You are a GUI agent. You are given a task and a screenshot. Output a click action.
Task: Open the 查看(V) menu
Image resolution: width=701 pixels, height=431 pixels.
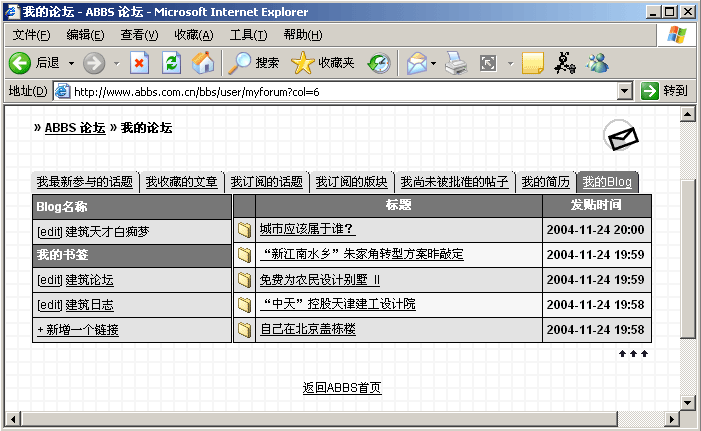[x=139, y=35]
